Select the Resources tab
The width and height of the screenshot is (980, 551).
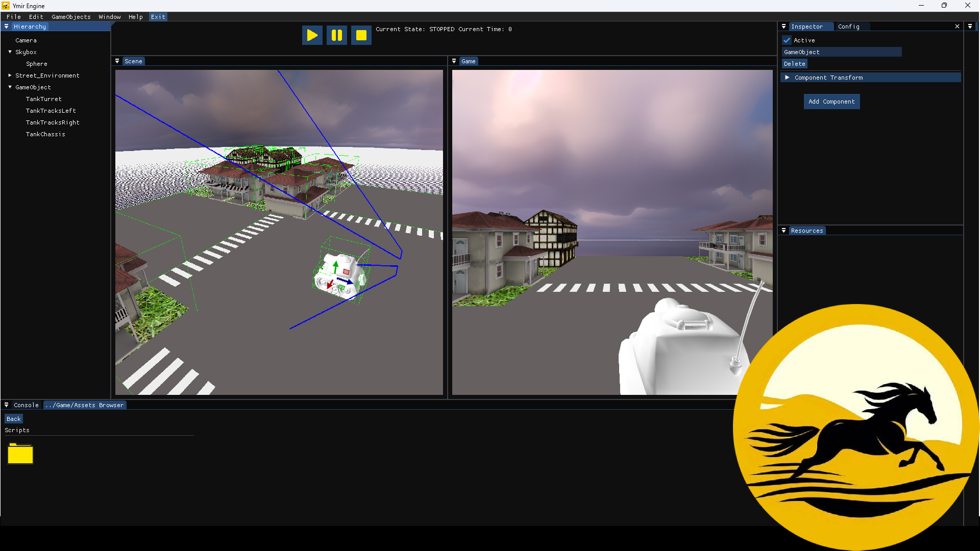807,231
